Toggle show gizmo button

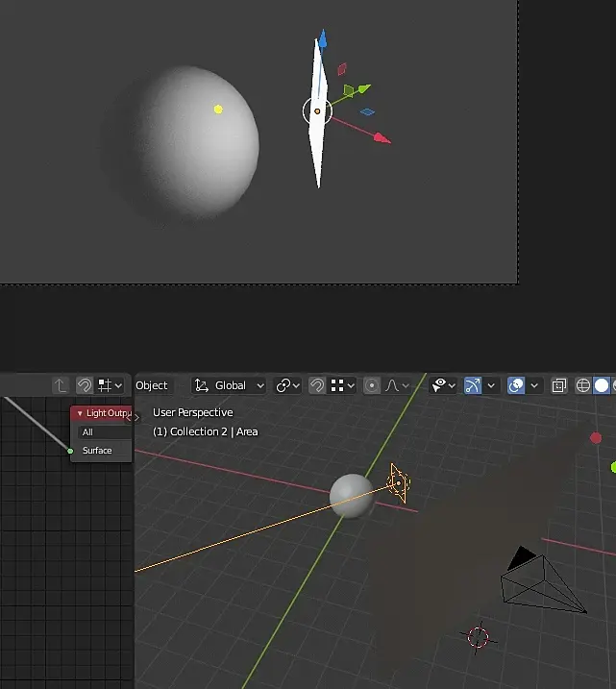tap(473, 385)
